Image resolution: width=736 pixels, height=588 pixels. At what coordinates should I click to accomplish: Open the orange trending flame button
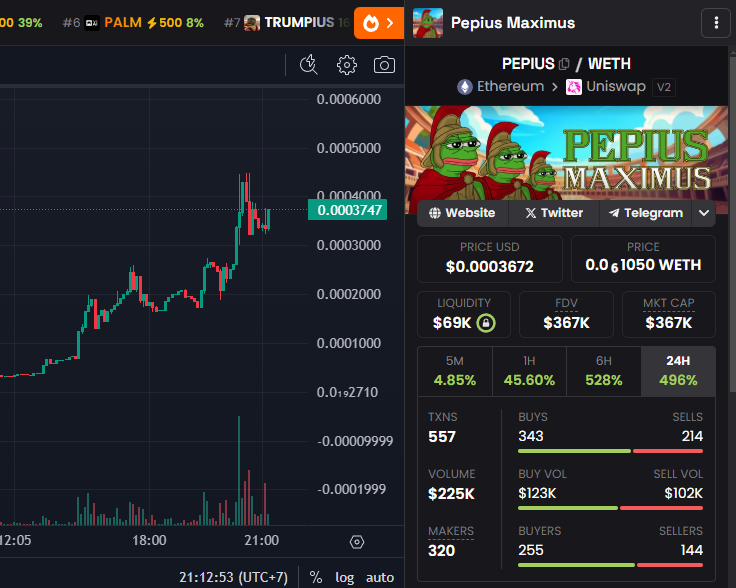coord(379,23)
